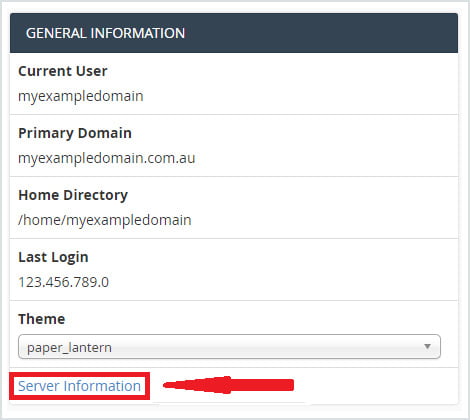The image size is (470, 420).
Task: Click the Current User row
Action: pos(234,84)
